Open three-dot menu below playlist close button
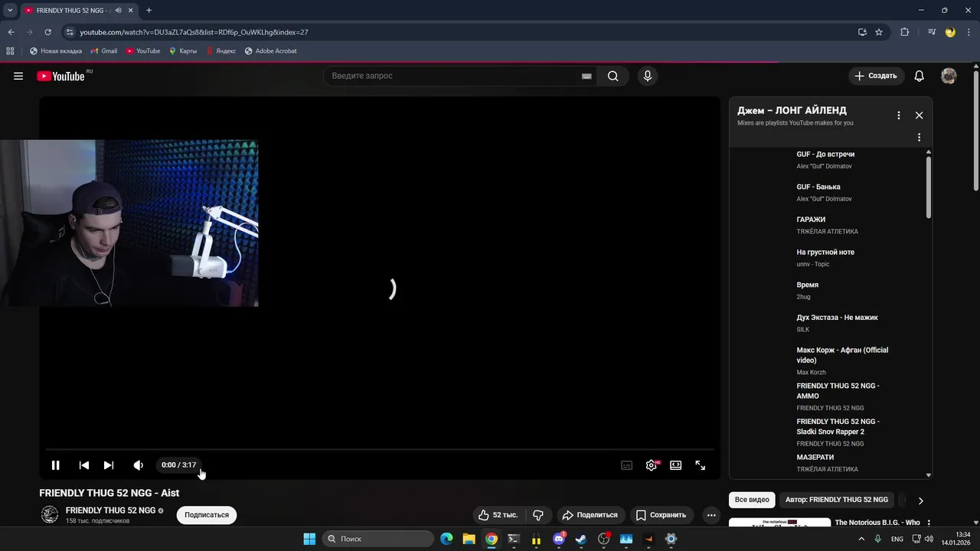 point(919,138)
